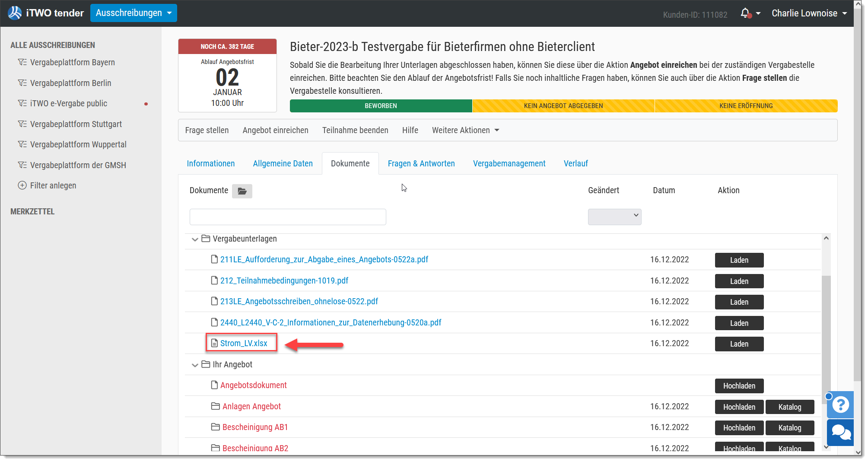Click the folder icon of Bescheinigung AB1

coord(215,427)
